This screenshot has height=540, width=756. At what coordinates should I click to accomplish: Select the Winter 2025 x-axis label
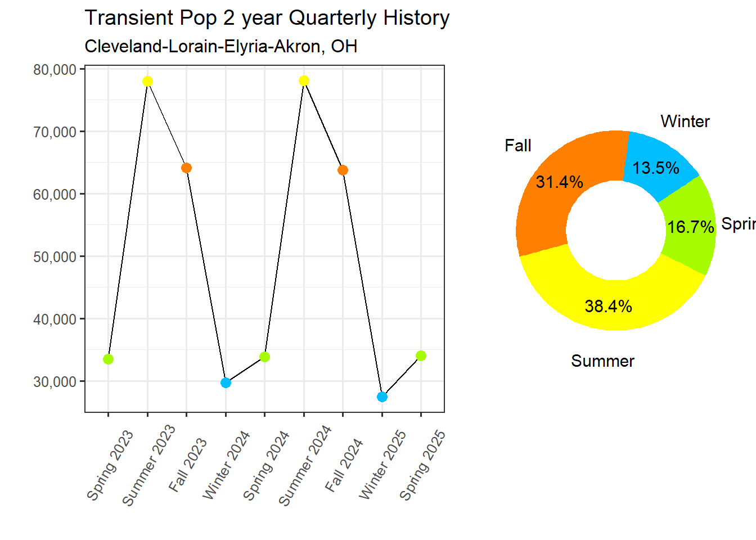point(382,465)
